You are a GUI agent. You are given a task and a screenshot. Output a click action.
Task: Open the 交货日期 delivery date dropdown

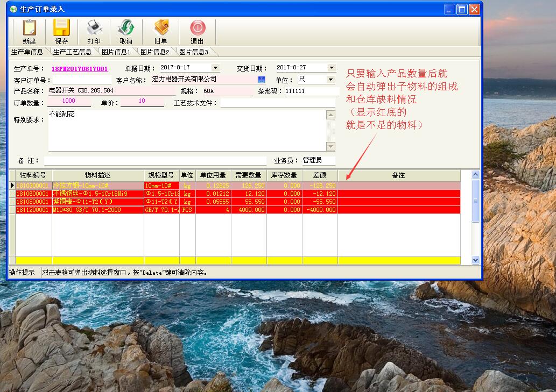[332, 68]
